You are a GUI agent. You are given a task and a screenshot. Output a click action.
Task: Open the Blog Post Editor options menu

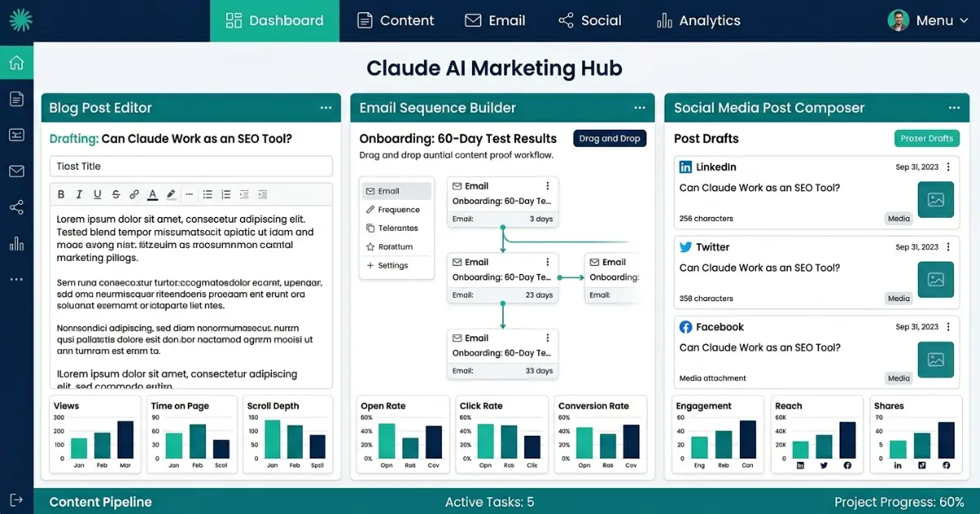(x=326, y=107)
